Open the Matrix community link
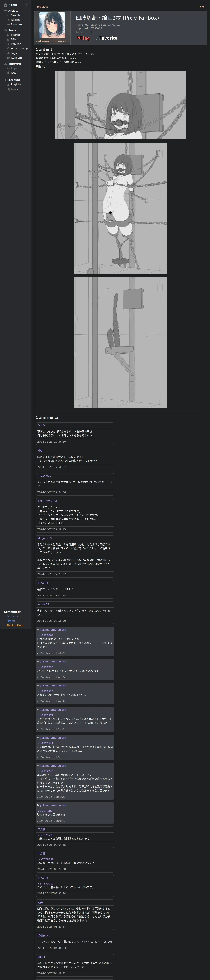 (x=11, y=621)
